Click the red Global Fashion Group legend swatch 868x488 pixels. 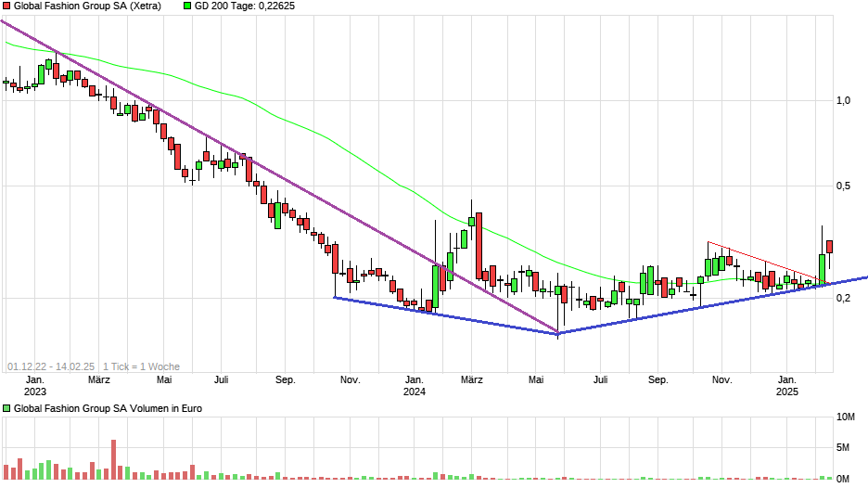pos(6,6)
